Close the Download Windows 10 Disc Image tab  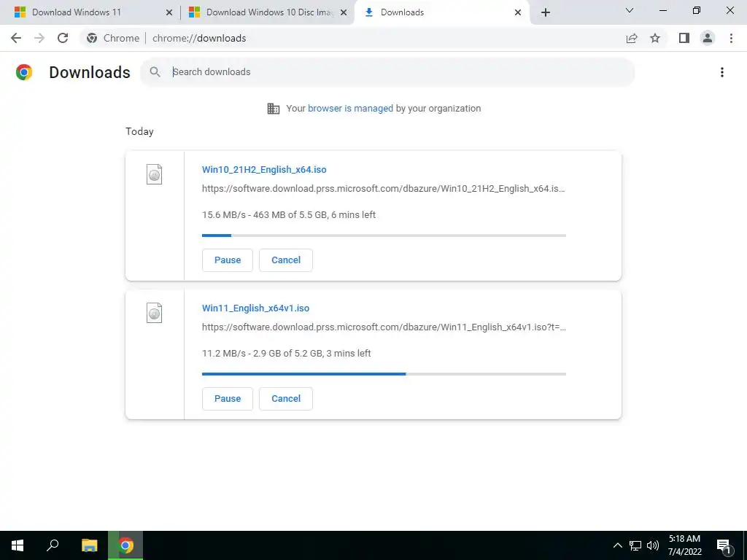point(343,12)
